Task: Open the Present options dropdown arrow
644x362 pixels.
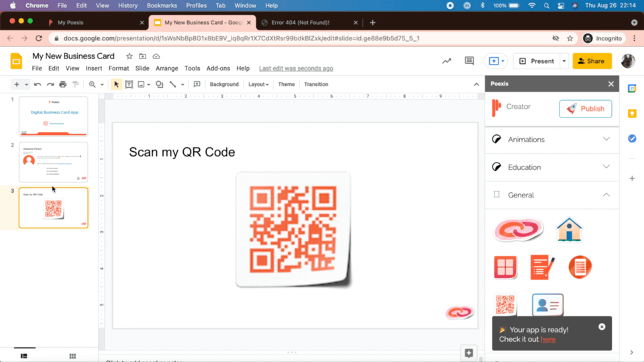Action: (x=564, y=61)
